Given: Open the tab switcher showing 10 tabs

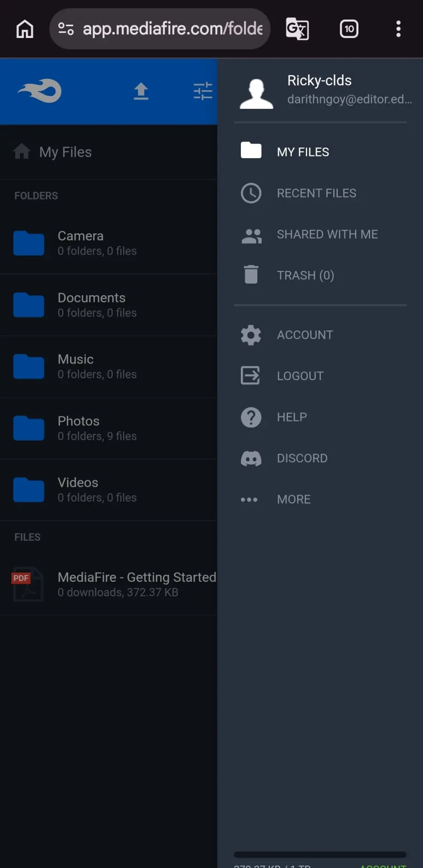Looking at the screenshot, I should click(x=349, y=29).
